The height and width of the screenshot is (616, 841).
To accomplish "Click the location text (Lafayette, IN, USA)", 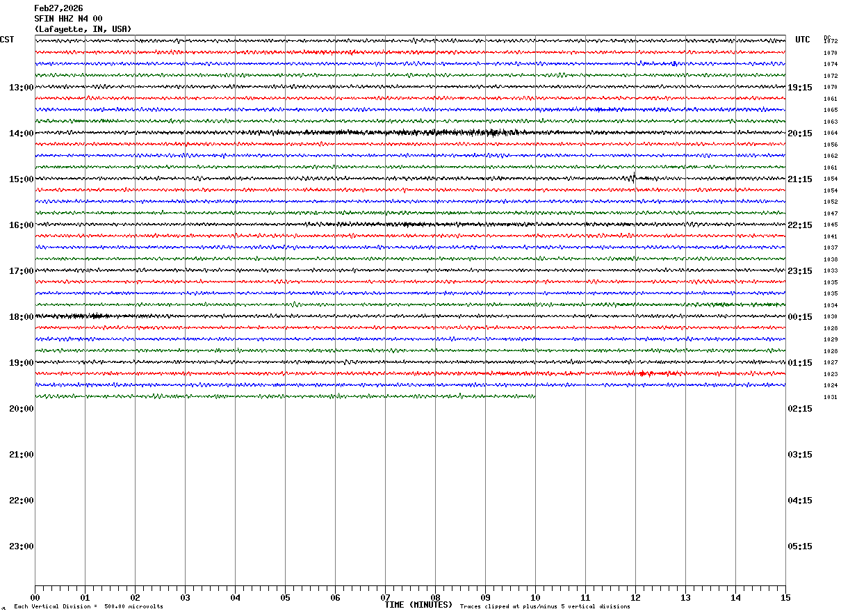I will tap(83, 29).
